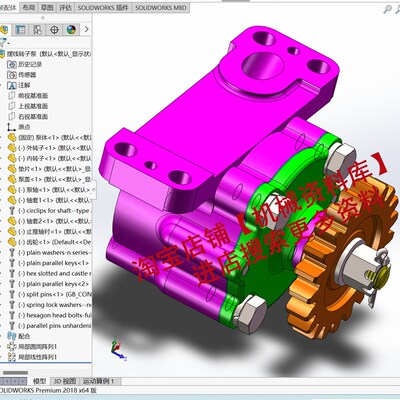
Task: Select the 配合 mates folder
Action: coord(19,336)
